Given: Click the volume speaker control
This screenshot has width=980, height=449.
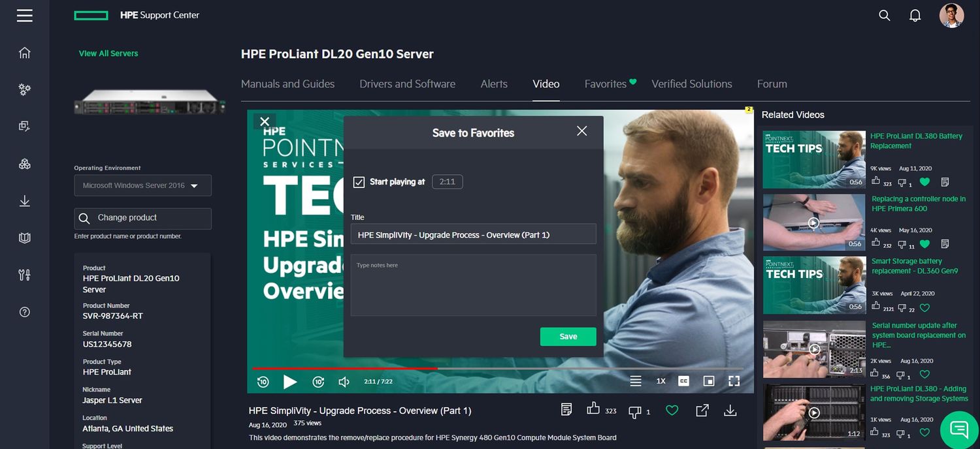Looking at the screenshot, I should [344, 382].
